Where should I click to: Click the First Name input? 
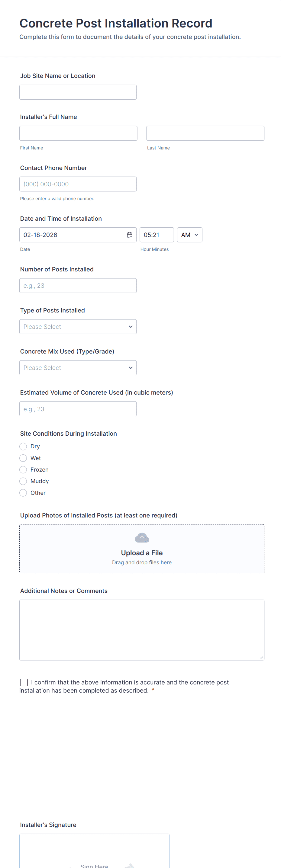[x=78, y=133]
